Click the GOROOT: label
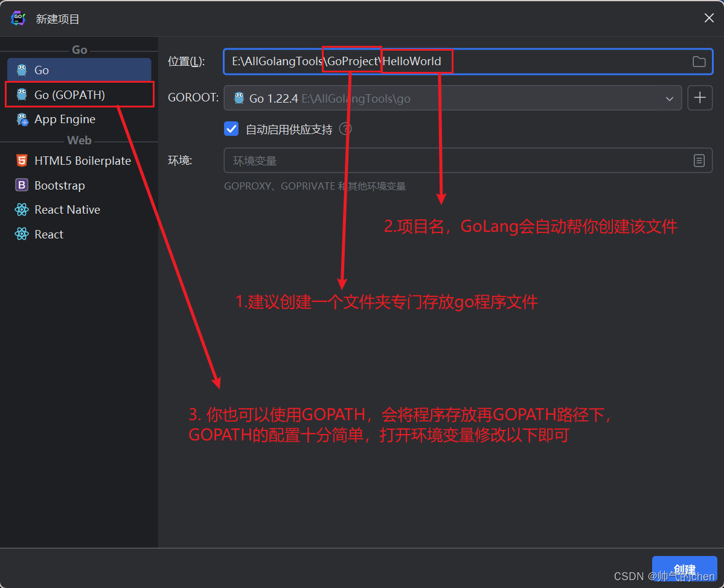Screen dimensions: 724x588 pos(193,98)
